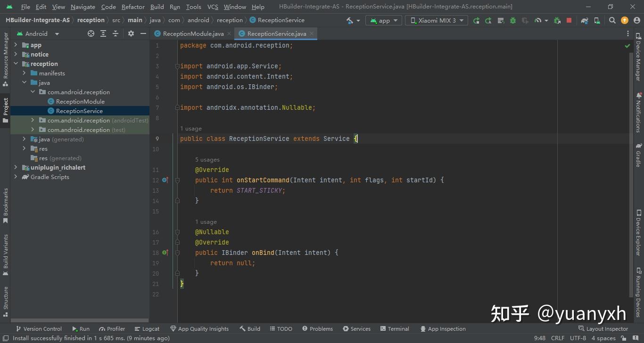Toggle the Project tool window
The width and height of the screenshot is (644, 343).
(x=5, y=111)
